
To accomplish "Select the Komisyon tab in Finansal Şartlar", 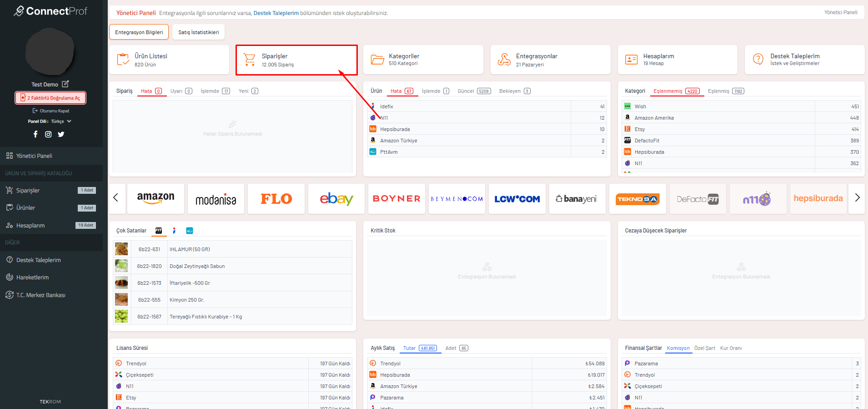I will (x=678, y=348).
